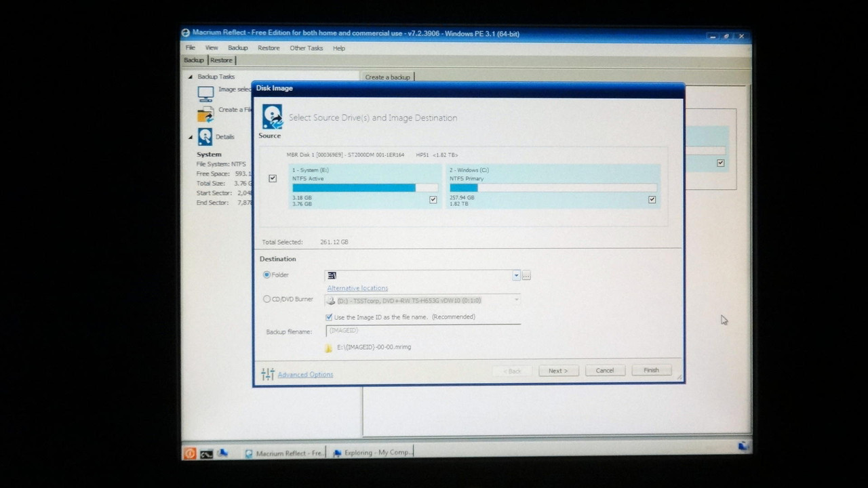This screenshot has width=868, height=488.
Task: Open the View menu
Action: tap(212, 48)
